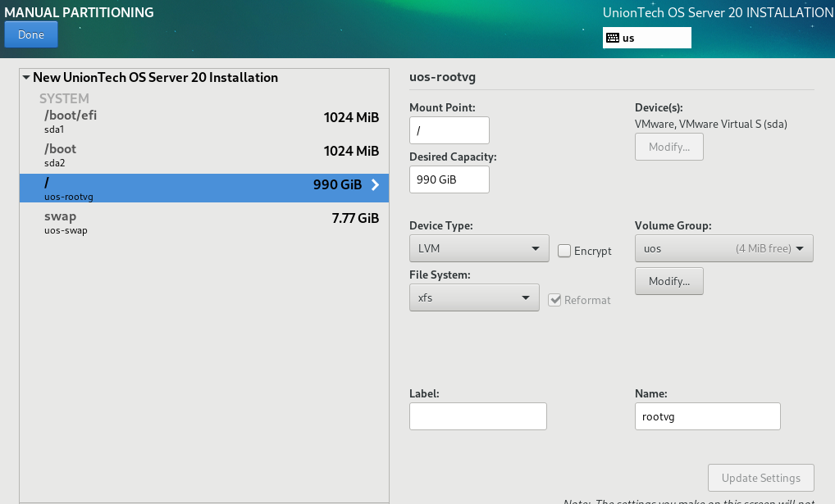
Task: Click the 1024 MiB size for /boot/efi
Action: click(351, 118)
